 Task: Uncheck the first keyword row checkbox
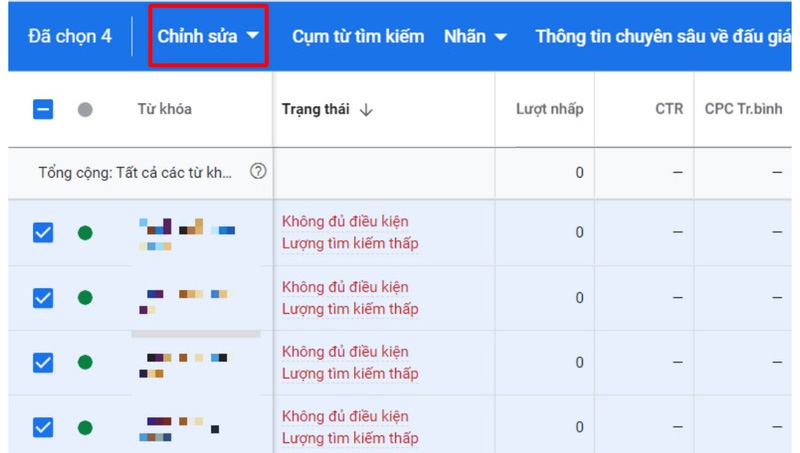[43, 233]
